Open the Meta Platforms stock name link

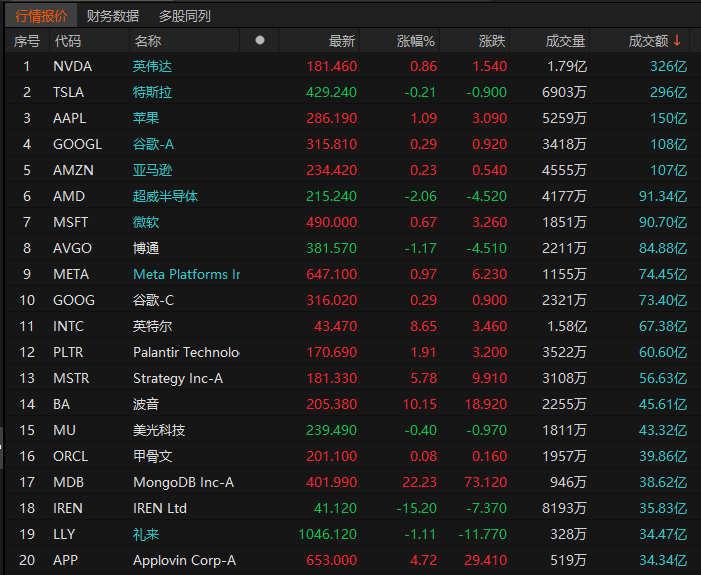click(x=186, y=274)
